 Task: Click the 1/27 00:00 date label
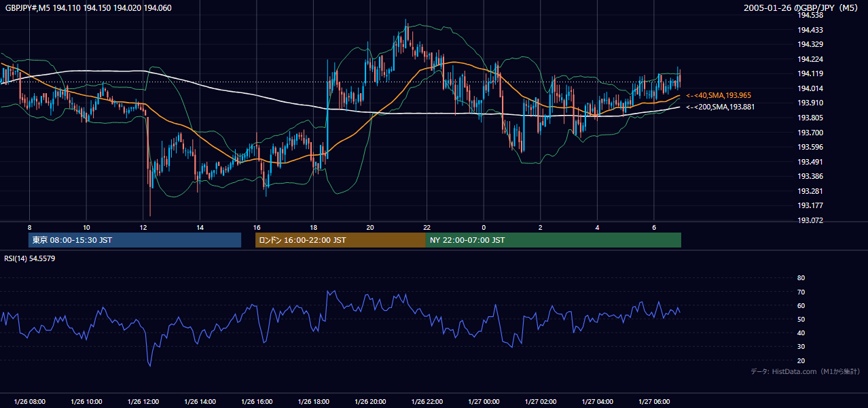point(484,402)
